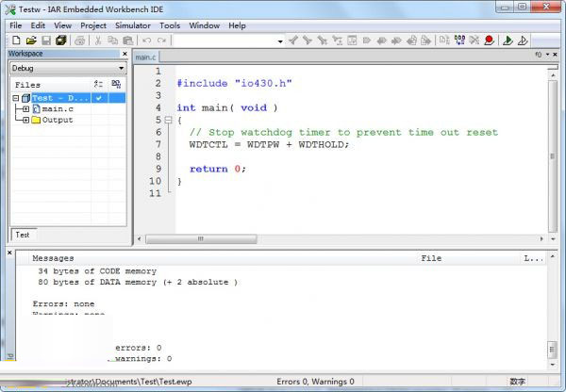Open the Project menu
This screenshot has height=392, width=566.
pos(93,25)
